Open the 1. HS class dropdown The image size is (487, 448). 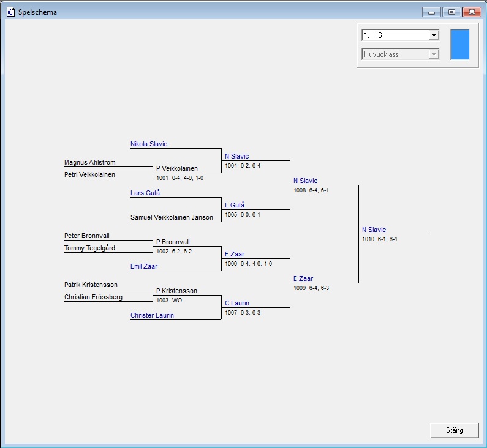coord(434,35)
